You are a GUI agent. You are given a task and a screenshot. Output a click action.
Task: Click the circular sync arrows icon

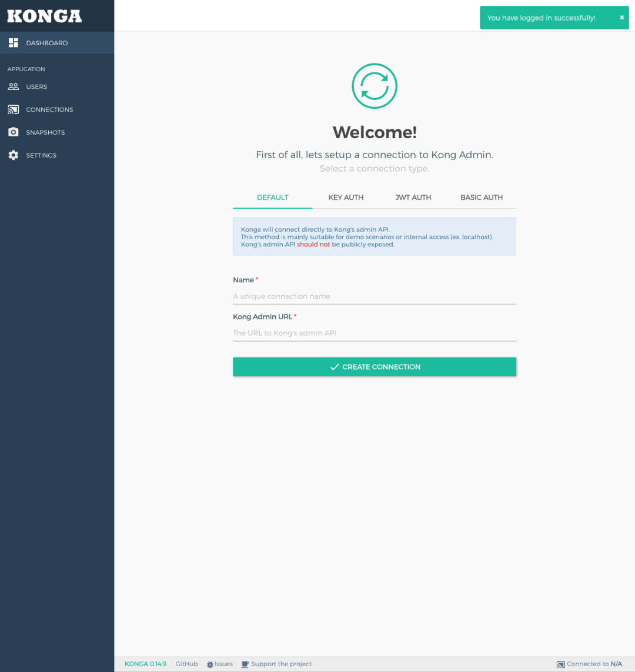[x=375, y=86]
